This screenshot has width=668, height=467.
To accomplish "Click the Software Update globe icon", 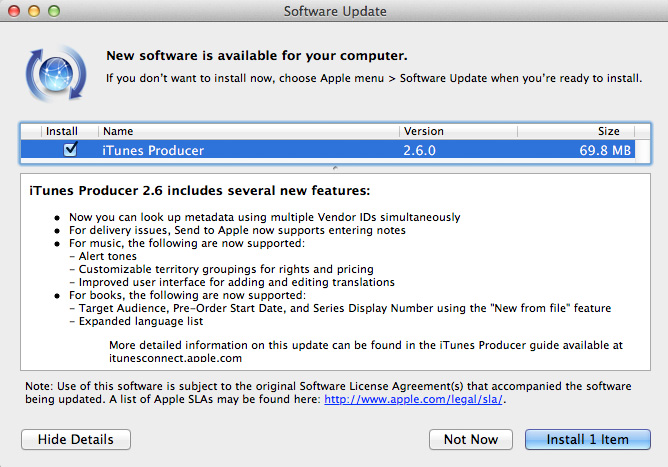I will click(56, 74).
